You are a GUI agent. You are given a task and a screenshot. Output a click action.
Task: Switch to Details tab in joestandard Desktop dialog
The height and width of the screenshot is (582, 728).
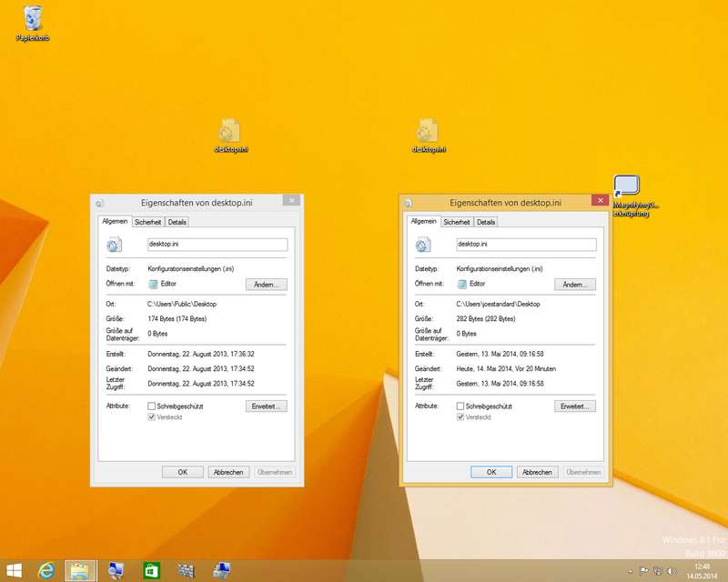486,221
